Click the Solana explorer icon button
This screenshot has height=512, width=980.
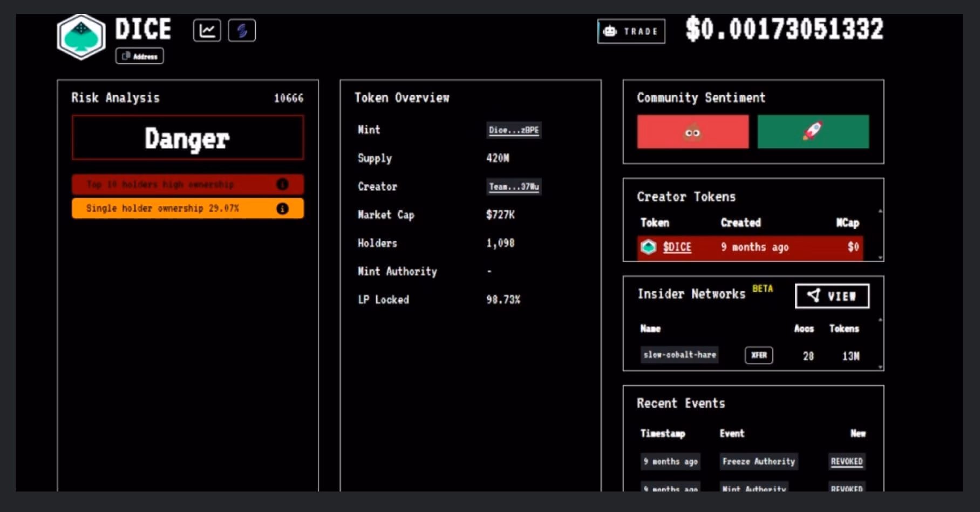(242, 30)
